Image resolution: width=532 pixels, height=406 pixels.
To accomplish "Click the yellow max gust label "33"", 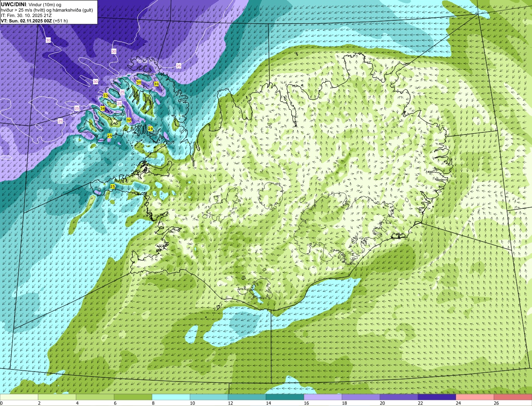I will pyautogui.click(x=106, y=95).
